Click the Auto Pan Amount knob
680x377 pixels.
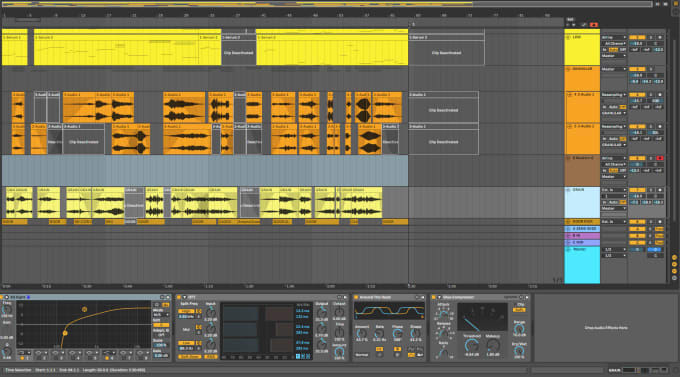361,334
